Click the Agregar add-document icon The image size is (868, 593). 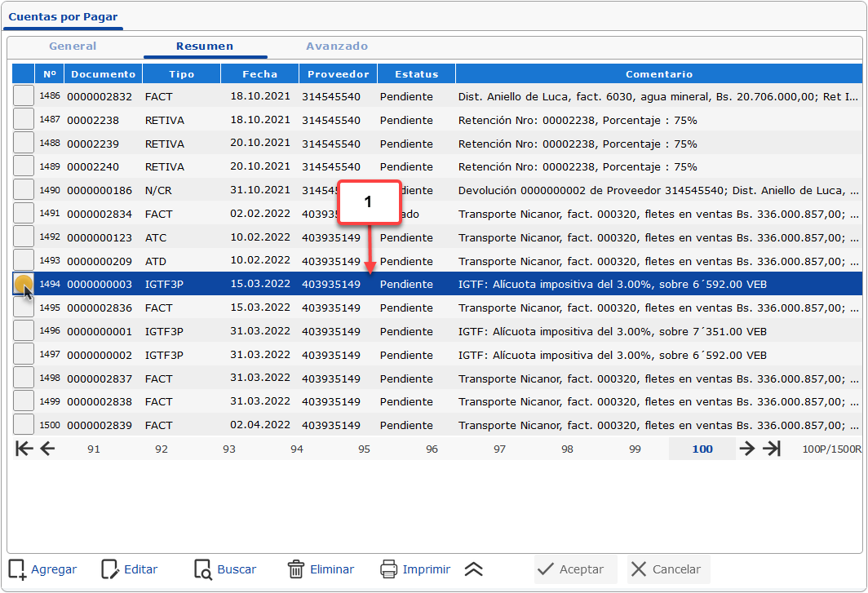tap(17, 569)
